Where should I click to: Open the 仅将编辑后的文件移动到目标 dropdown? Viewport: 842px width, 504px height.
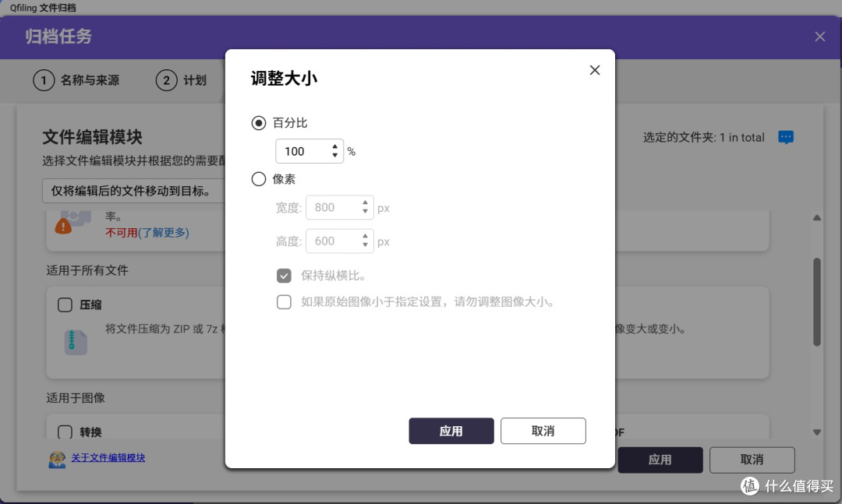click(x=134, y=191)
